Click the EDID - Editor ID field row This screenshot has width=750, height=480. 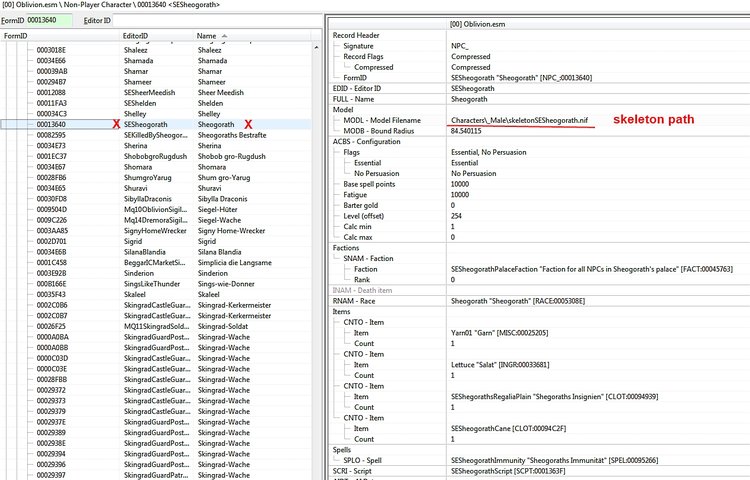point(539,88)
